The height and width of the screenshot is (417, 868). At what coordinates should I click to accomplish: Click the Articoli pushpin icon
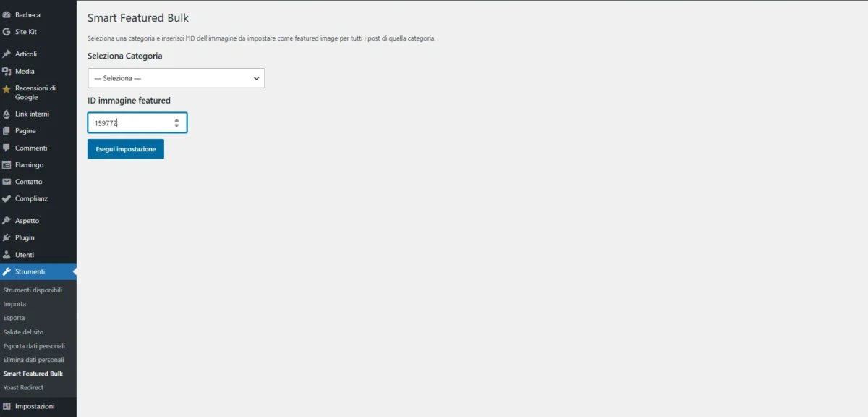point(7,54)
